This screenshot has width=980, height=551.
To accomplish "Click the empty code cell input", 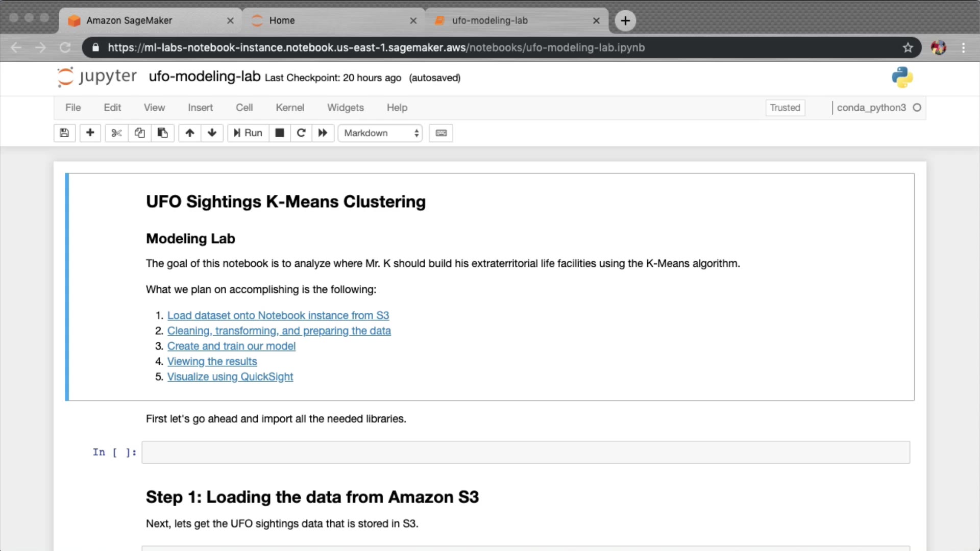I will [x=525, y=453].
